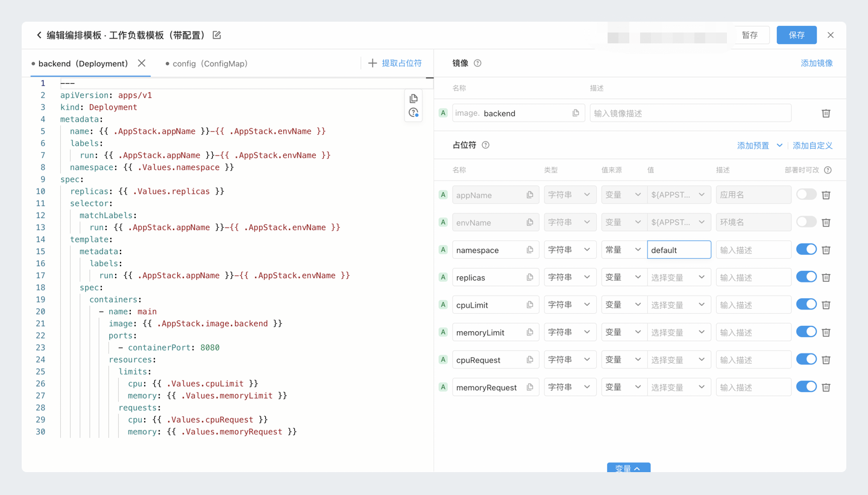Open replicas value source 变量 dropdown
This screenshot has width=868, height=495.
624,278
